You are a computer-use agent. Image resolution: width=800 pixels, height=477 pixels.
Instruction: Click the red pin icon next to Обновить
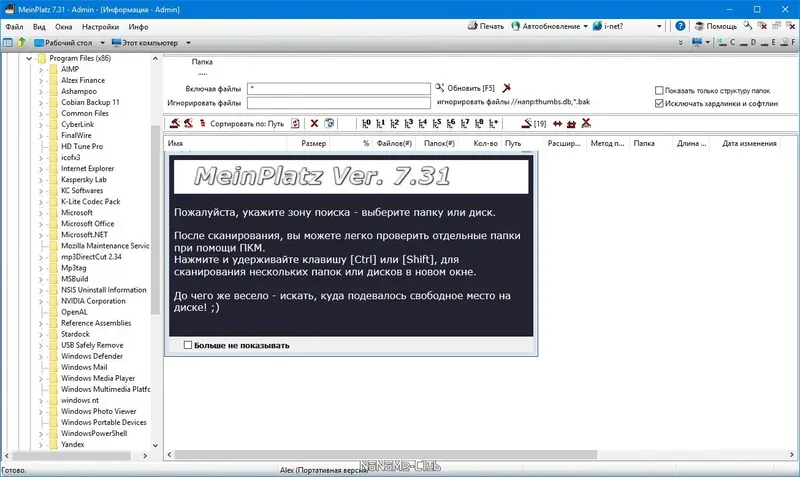[506, 88]
